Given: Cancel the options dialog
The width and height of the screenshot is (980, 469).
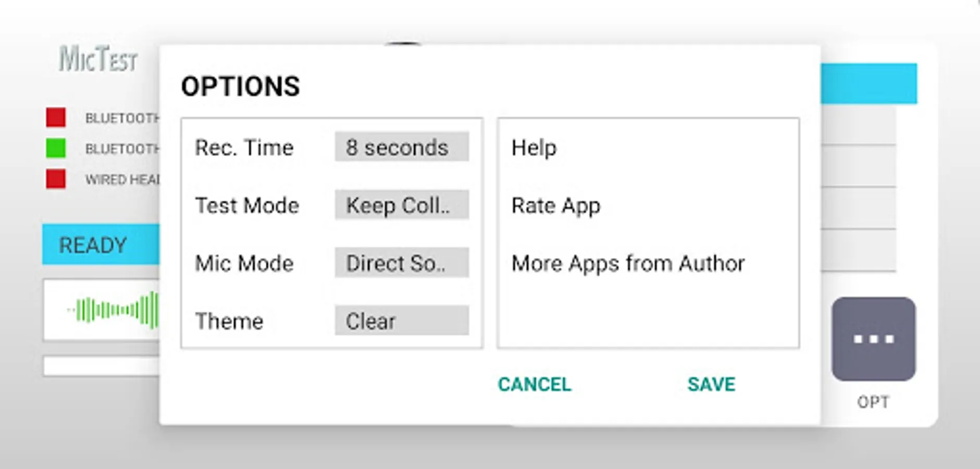Looking at the screenshot, I should (x=535, y=385).
